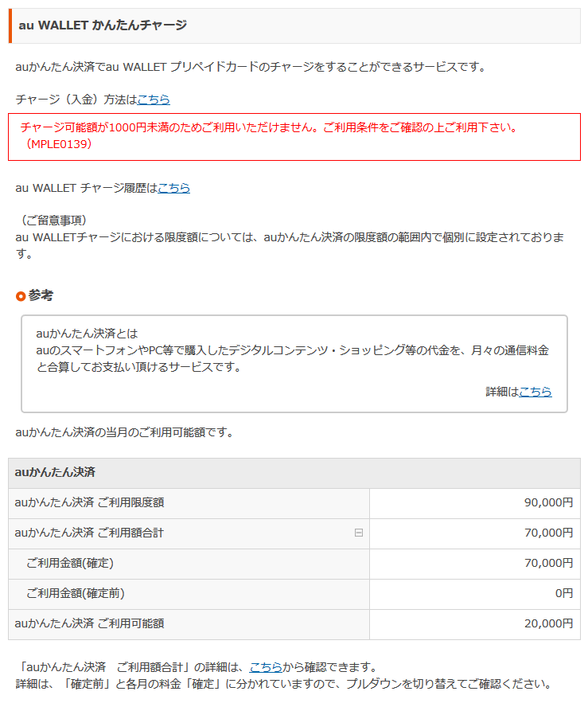Viewport: 588px width, 703px height.
Task: Click the orange 参考 bullet icon
Action: pos(21,296)
